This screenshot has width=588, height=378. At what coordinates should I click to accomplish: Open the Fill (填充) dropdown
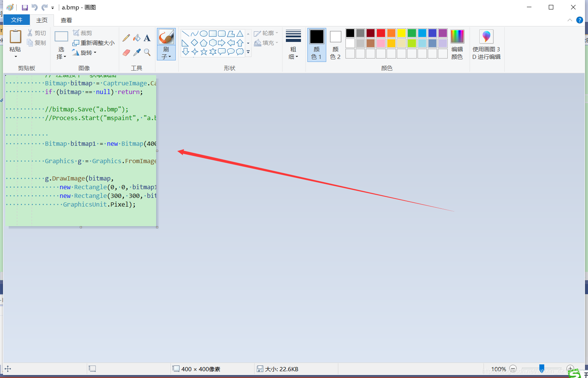click(x=266, y=43)
